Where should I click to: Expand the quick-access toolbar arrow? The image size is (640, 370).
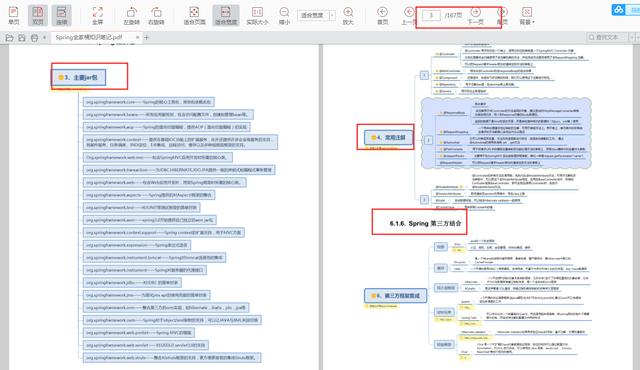pos(44,38)
